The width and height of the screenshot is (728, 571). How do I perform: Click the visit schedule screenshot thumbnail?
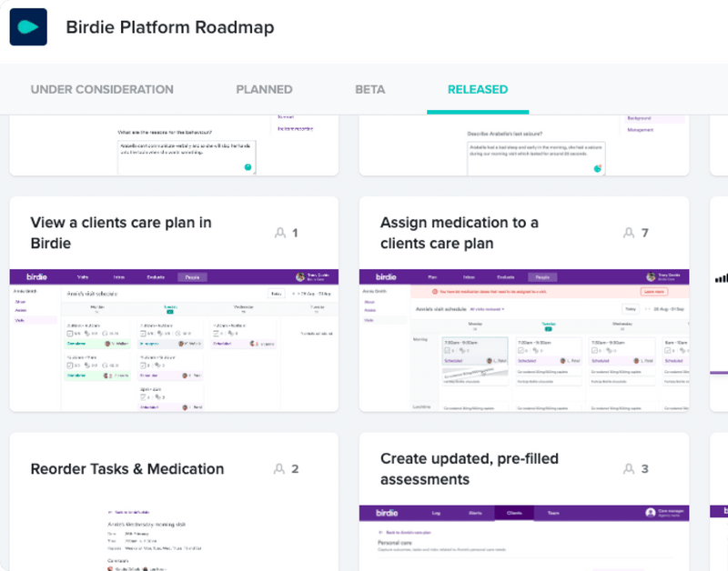174,340
